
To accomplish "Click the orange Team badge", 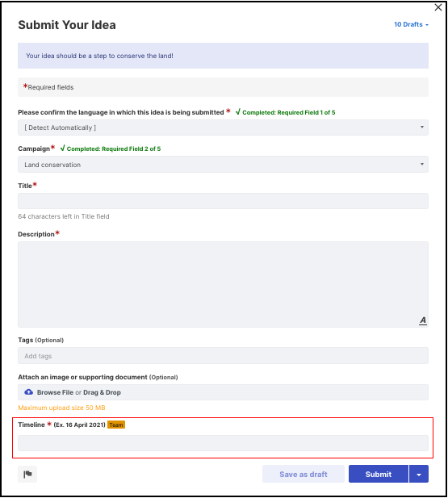I will 116,425.
